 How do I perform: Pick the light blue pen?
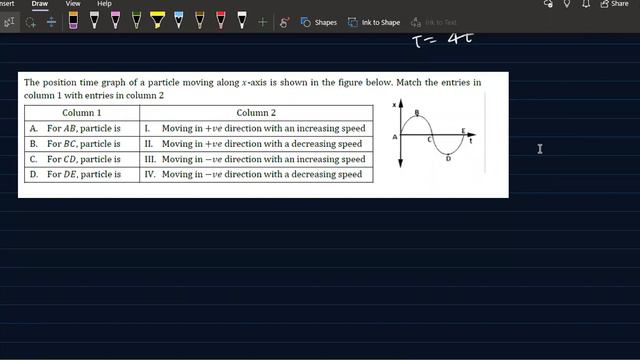pos(179,20)
